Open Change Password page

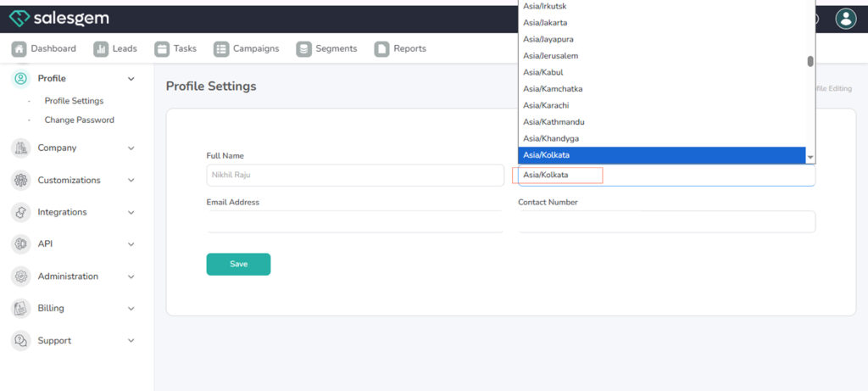(79, 120)
